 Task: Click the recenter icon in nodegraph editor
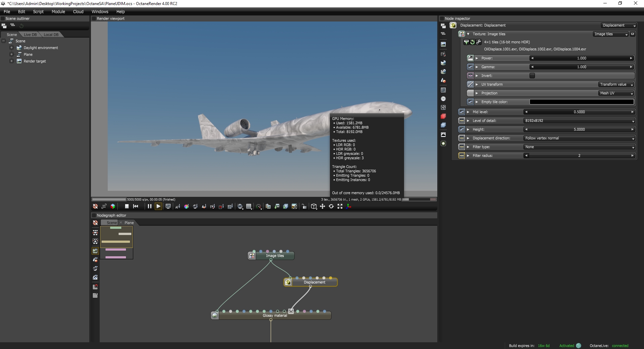(x=95, y=223)
